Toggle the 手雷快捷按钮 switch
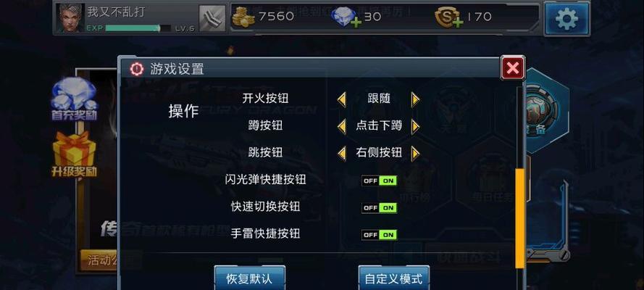This screenshot has height=290, width=644. coord(379,235)
